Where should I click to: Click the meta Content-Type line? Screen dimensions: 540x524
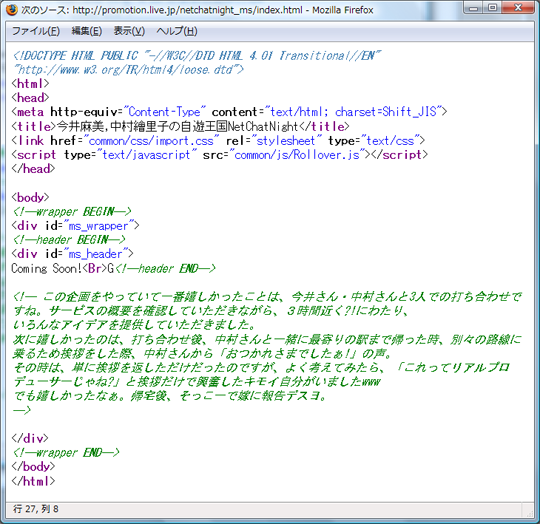(229, 112)
